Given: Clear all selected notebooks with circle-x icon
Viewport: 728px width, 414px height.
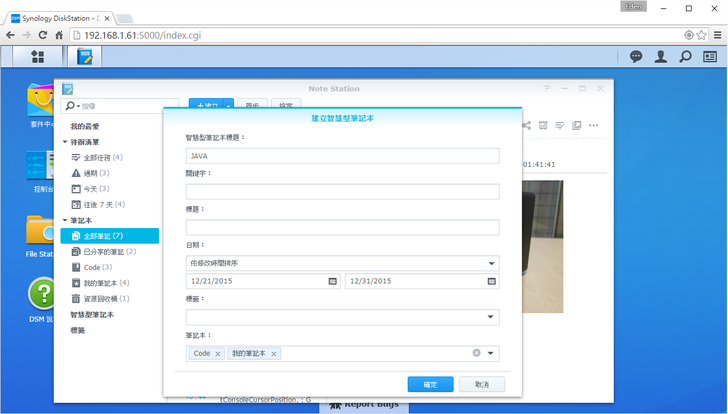Looking at the screenshot, I should [476, 353].
